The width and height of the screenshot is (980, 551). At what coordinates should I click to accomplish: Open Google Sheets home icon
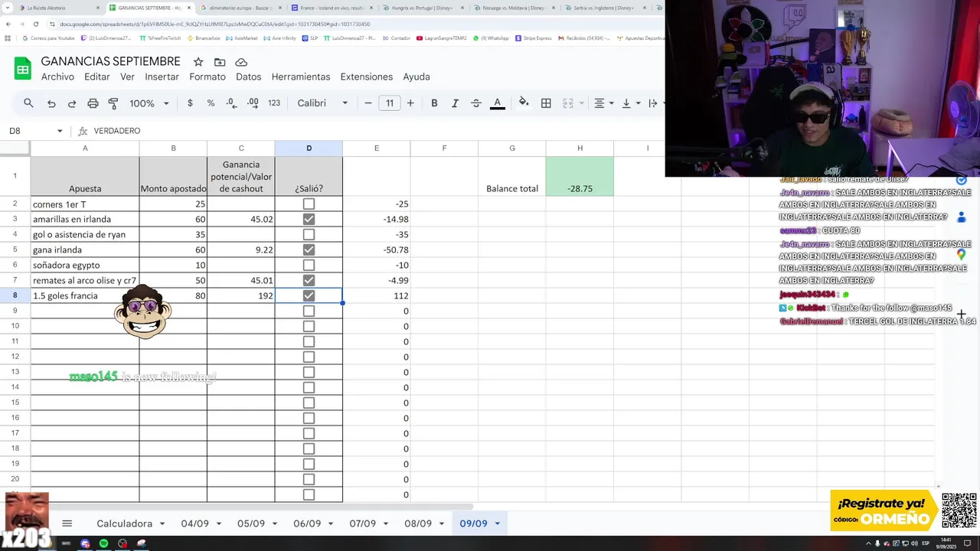coord(22,69)
